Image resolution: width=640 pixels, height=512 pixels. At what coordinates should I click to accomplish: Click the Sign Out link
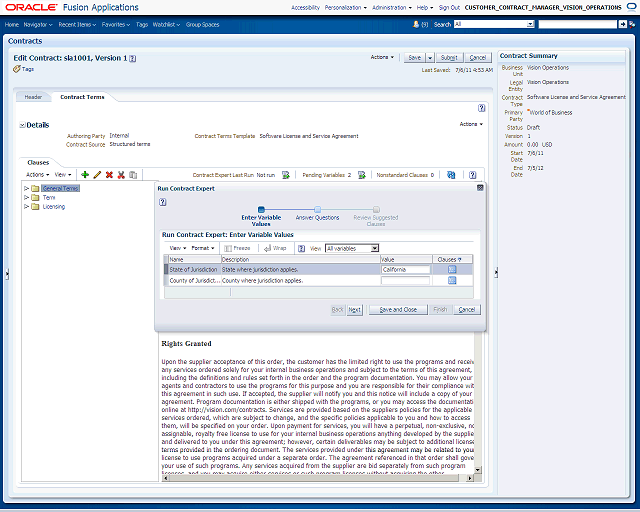tap(449, 7)
